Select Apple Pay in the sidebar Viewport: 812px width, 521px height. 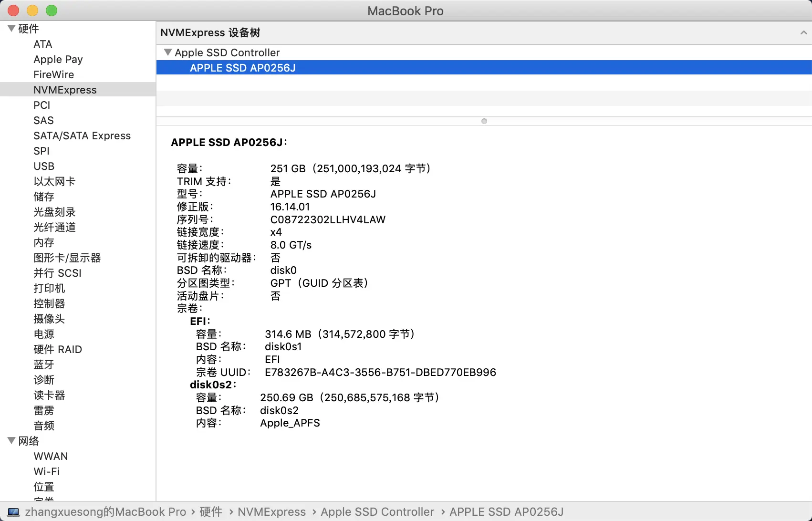(x=58, y=59)
